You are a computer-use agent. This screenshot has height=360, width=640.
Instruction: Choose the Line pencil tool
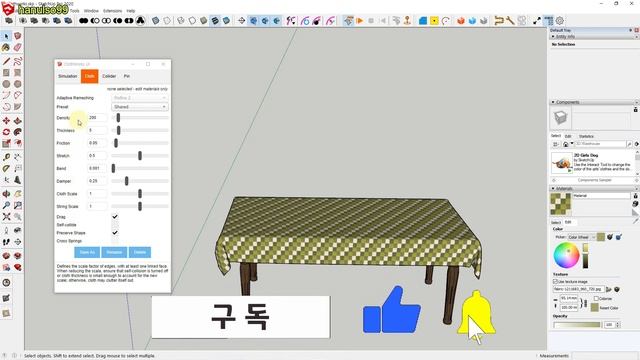tap(6, 62)
